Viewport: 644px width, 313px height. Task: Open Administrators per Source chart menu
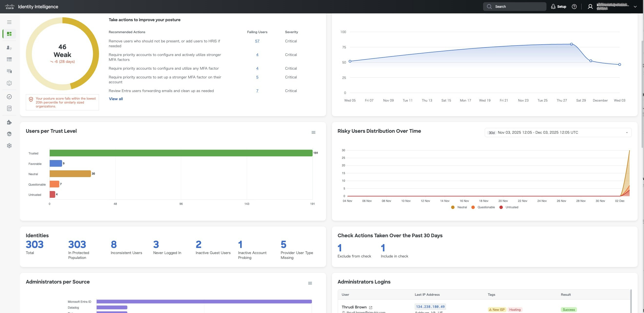(310, 283)
